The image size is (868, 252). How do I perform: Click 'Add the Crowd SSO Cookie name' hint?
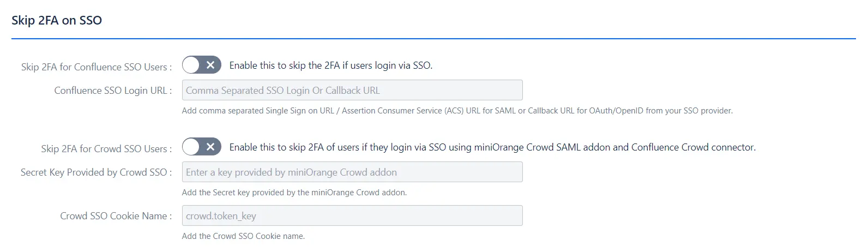click(x=243, y=236)
